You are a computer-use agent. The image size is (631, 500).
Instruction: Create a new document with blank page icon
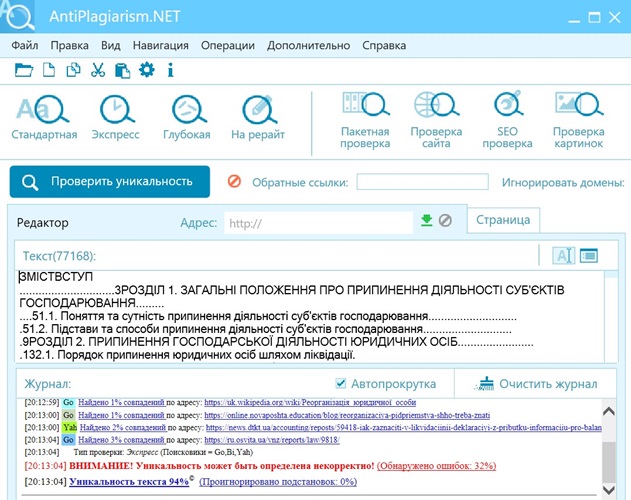coord(49,70)
